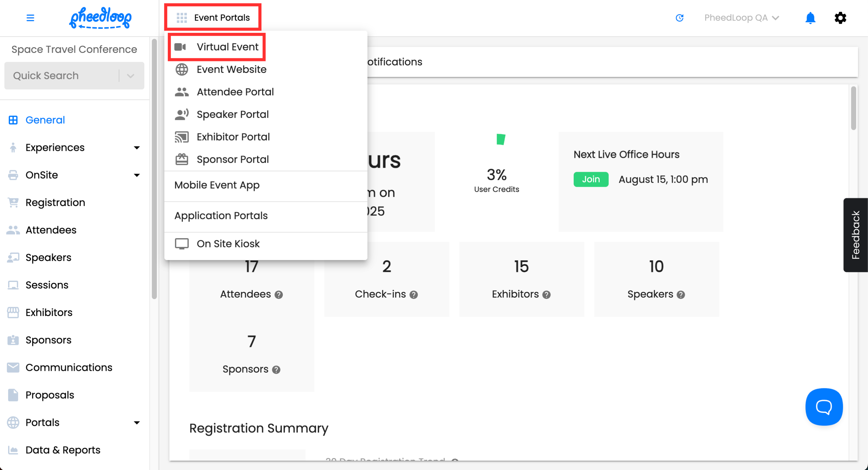The image size is (868, 470).
Task: Click help icon next to Attendees count
Action: click(x=278, y=294)
